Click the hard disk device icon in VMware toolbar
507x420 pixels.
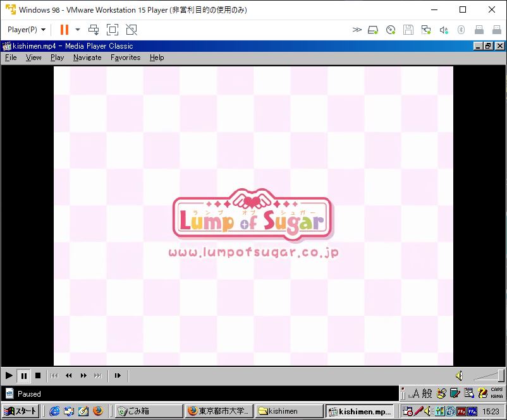[372, 29]
